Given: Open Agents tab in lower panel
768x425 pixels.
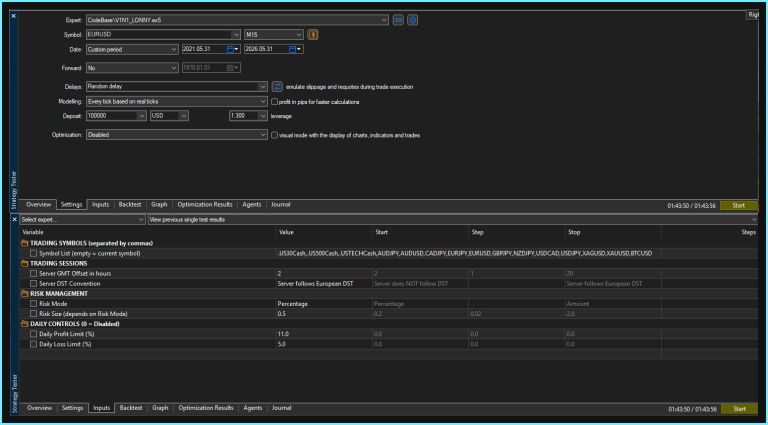Looking at the screenshot, I should (x=253, y=408).
